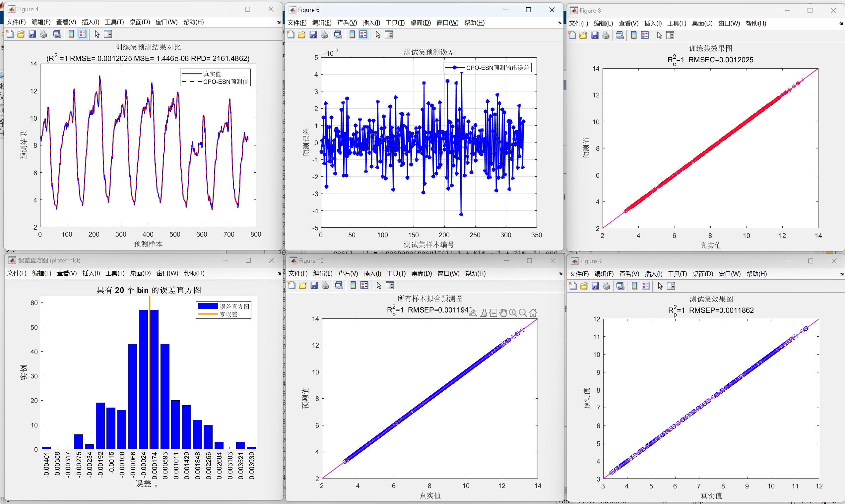
Task: Open export dropdown on Figure 10 axes toolbar
Action: point(473,313)
